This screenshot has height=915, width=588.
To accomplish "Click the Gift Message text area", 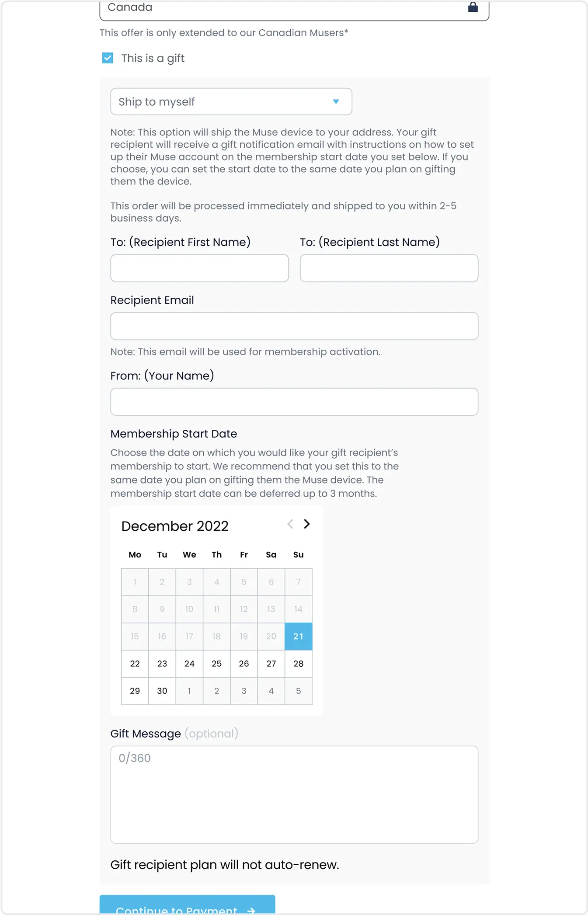I will pos(294,794).
